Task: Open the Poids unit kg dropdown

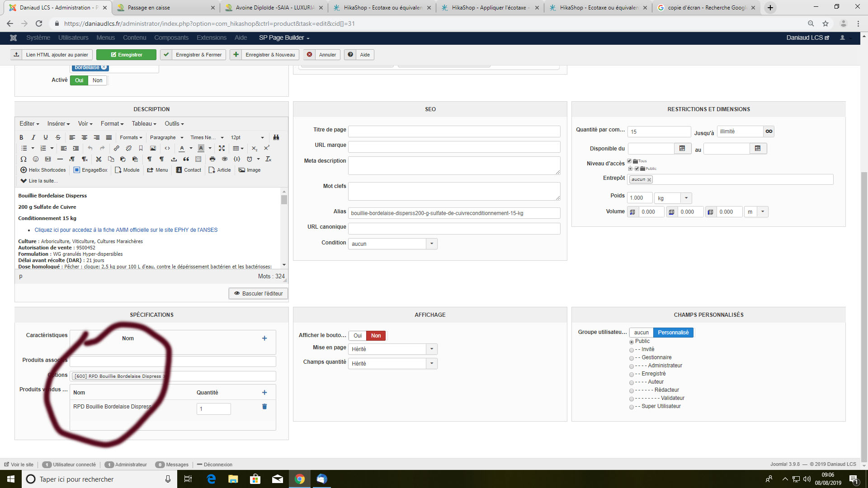Action: point(686,198)
